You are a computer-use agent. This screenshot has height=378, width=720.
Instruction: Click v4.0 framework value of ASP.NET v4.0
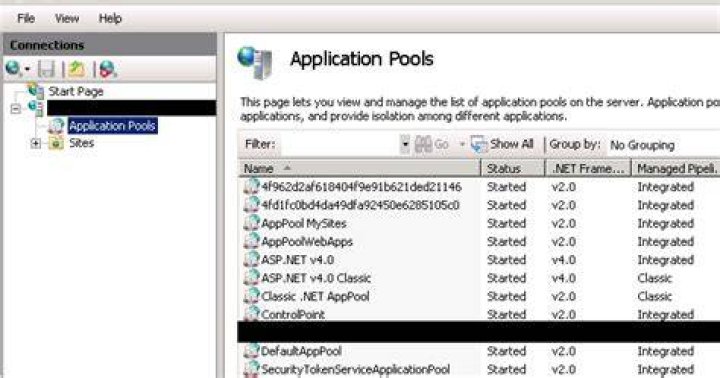coord(563,260)
